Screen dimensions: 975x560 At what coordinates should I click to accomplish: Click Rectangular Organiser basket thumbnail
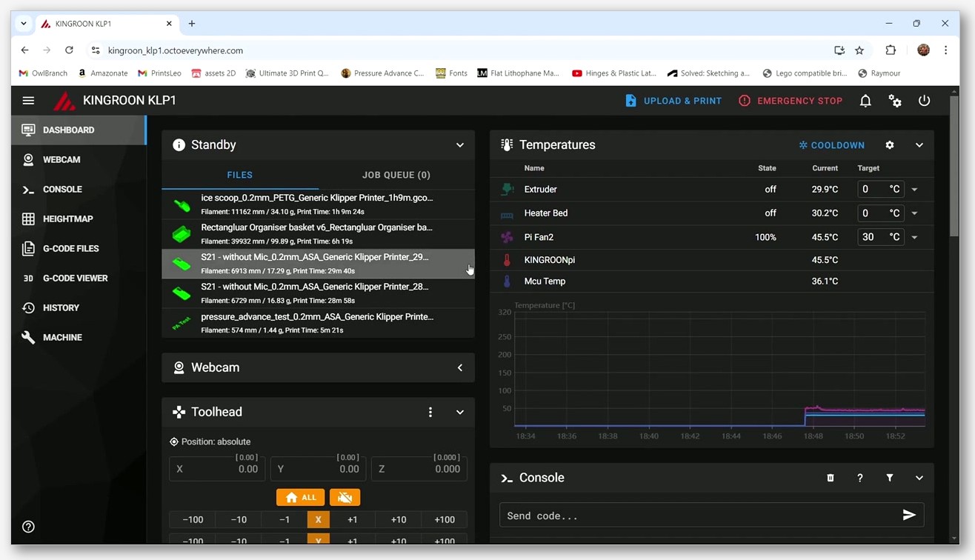tap(182, 234)
